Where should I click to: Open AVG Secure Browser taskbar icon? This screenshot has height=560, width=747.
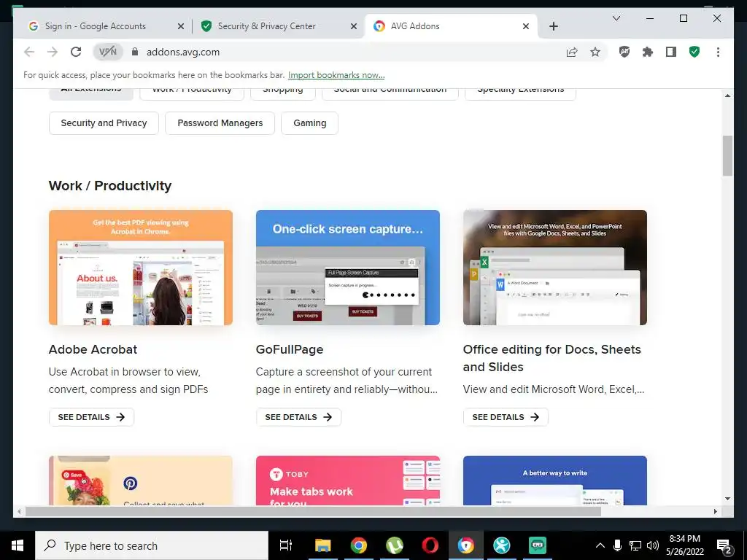pyautogui.click(x=466, y=545)
